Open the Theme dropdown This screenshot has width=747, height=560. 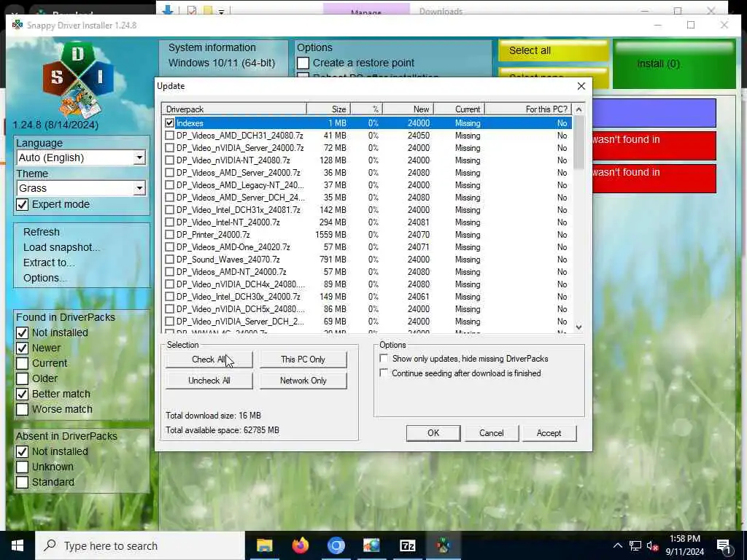click(x=81, y=188)
